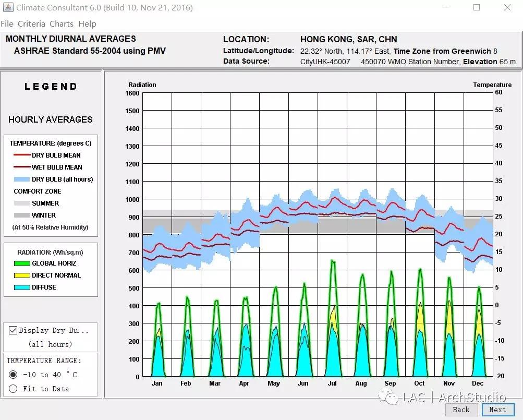The width and height of the screenshot is (523, 420).
Task: Click the 1600 radiation axis value
Action: click(132, 93)
